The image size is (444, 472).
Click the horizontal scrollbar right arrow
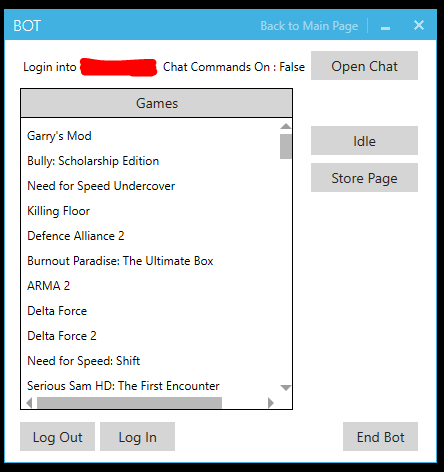271,403
